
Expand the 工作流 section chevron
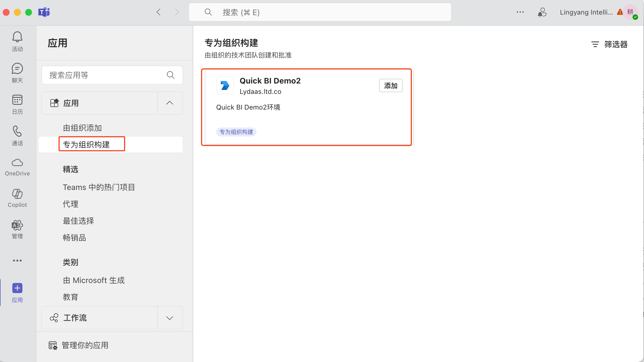(170, 318)
